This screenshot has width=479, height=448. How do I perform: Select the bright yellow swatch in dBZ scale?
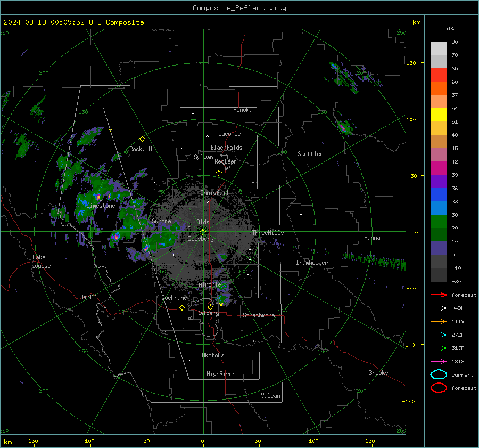click(439, 115)
